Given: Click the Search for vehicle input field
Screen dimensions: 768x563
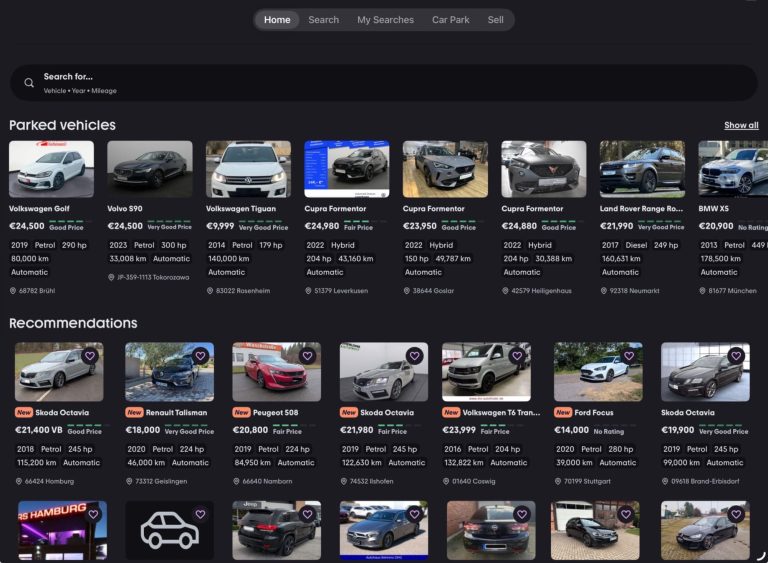Looking at the screenshot, I should click(380, 83).
